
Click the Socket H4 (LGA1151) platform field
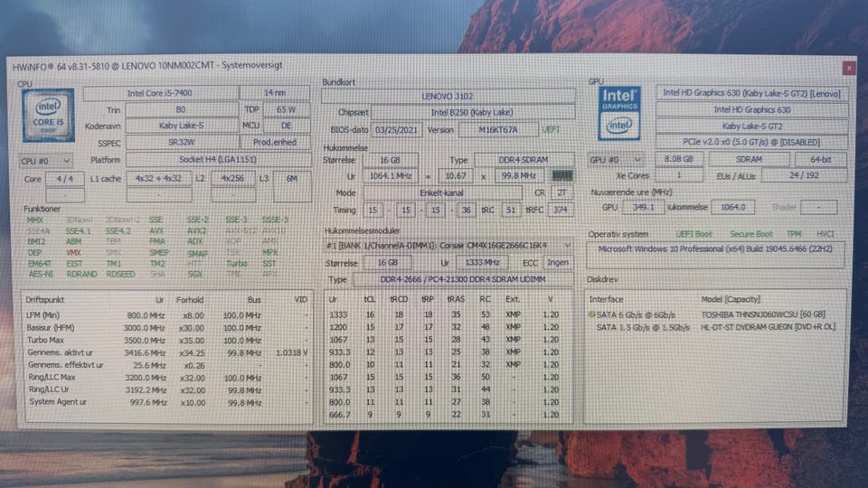click(218, 159)
